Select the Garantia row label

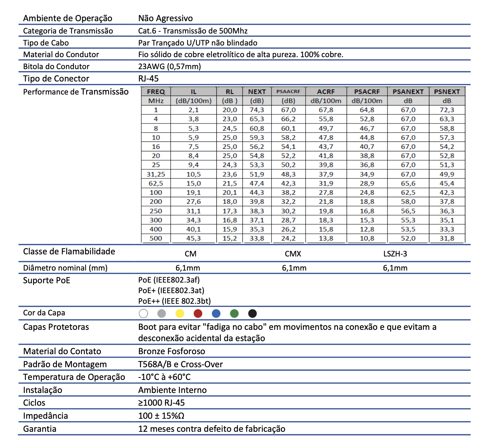click(40, 429)
